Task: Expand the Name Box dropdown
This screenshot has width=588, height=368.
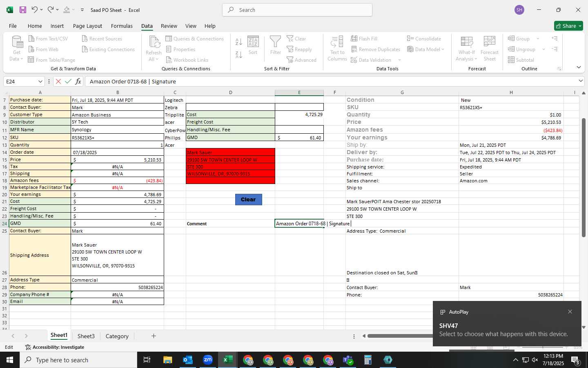Action: click(40, 81)
